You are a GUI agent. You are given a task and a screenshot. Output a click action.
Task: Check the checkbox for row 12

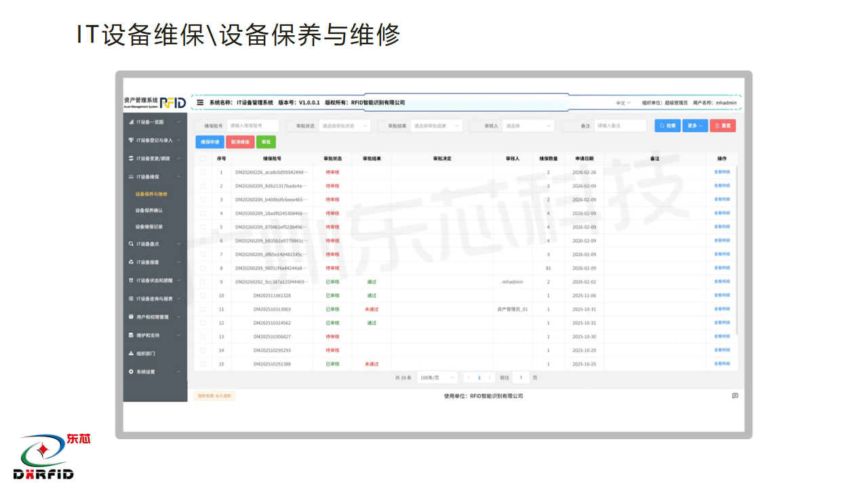point(202,323)
